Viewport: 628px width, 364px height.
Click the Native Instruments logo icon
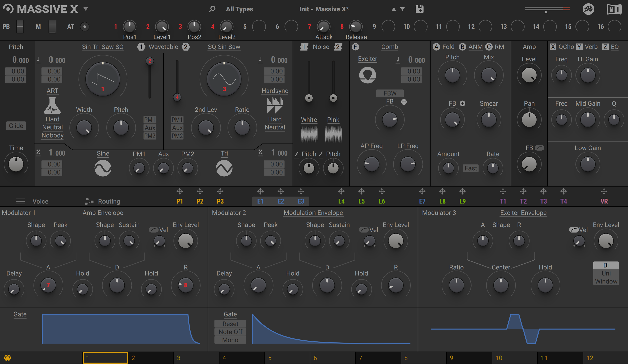pyautogui.click(x=614, y=9)
